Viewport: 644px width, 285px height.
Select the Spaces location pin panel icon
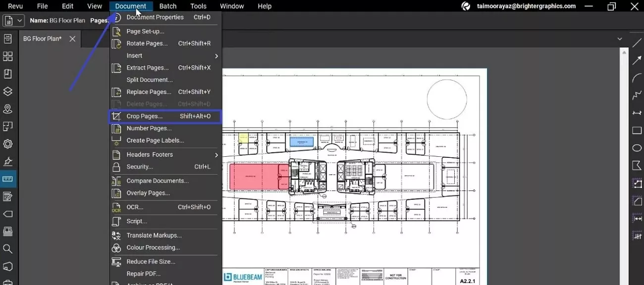pyautogui.click(x=7, y=108)
